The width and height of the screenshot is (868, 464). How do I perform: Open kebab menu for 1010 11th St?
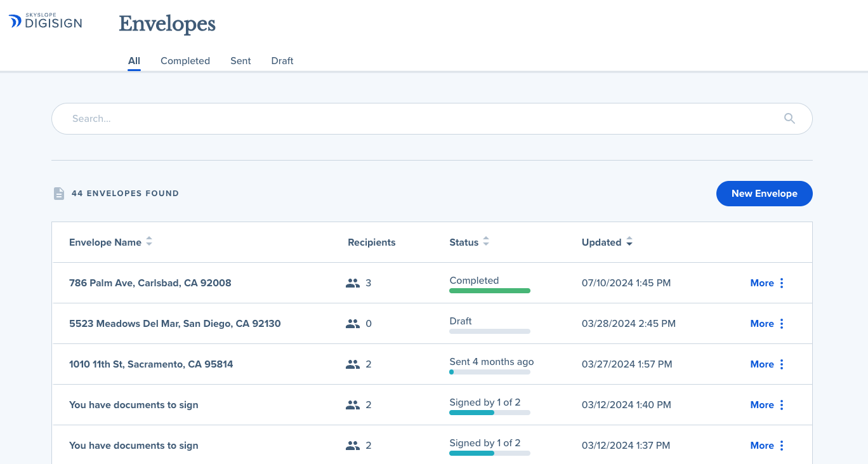coord(782,364)
